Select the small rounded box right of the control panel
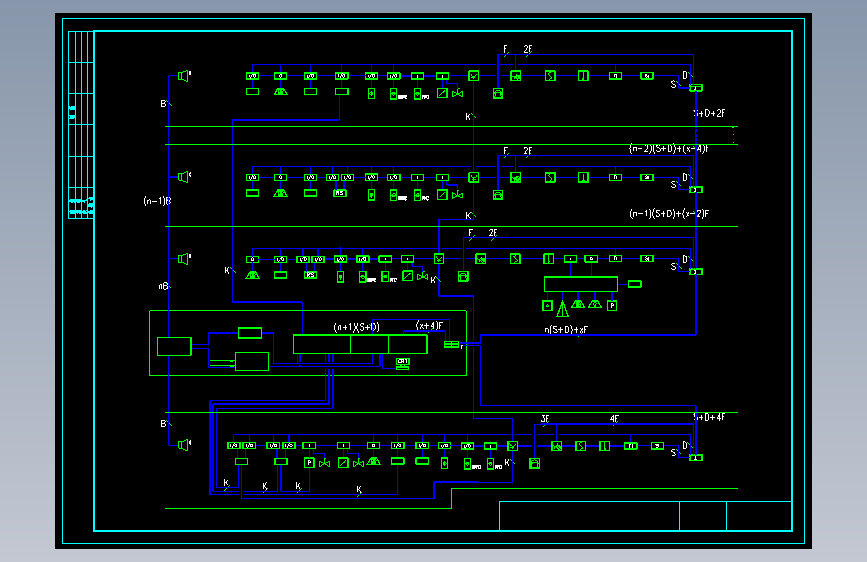Screen dimensions: 867x562 tap(635, 284)
